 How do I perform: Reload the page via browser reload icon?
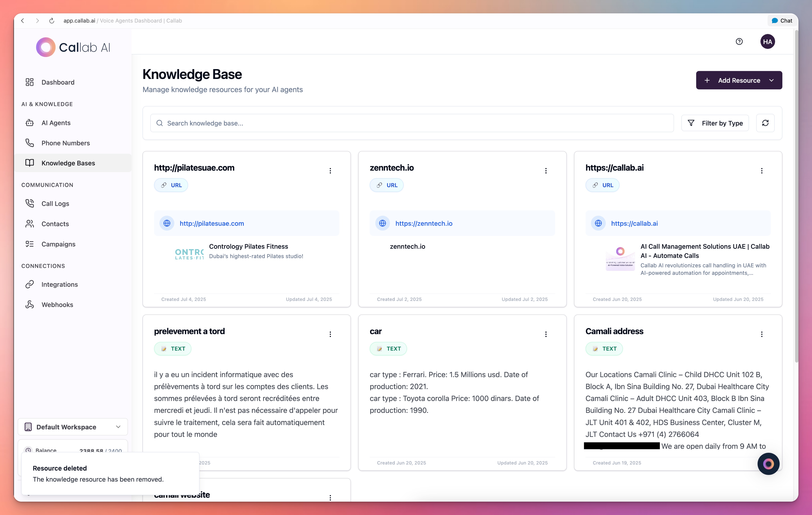tap(52, 21)
